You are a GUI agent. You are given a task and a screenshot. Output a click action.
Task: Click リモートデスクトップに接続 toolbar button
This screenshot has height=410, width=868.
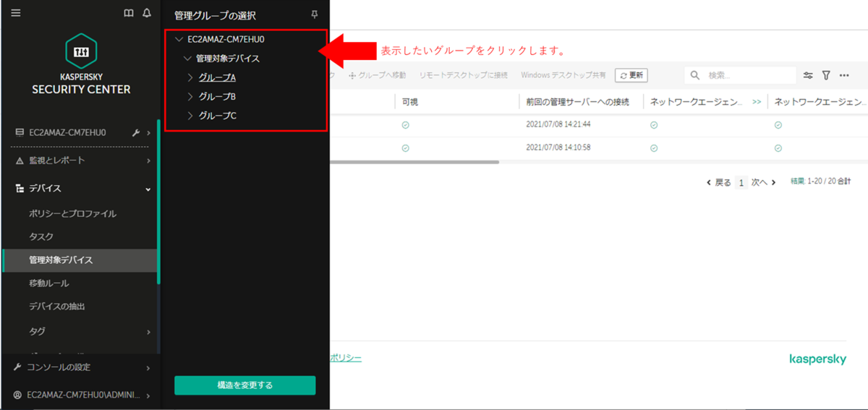(x=463, y=75)
